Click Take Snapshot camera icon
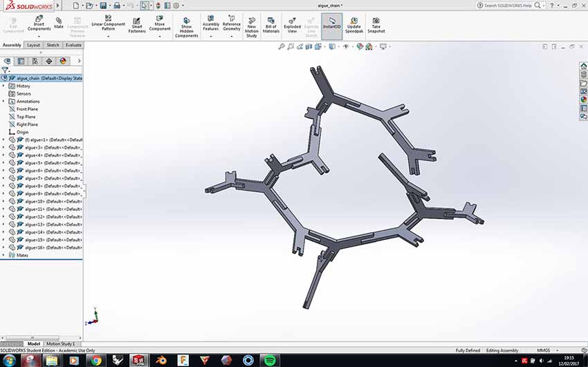 (x=376, y=25)
